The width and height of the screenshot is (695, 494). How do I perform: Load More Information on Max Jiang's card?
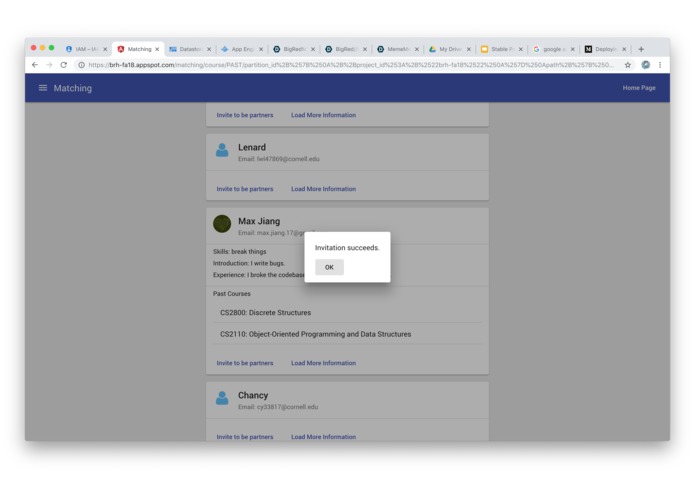click(x=323, y=363)
